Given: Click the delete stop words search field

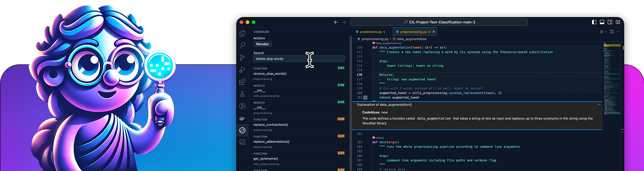Looking at the screenshot, I should click(299, 59).
